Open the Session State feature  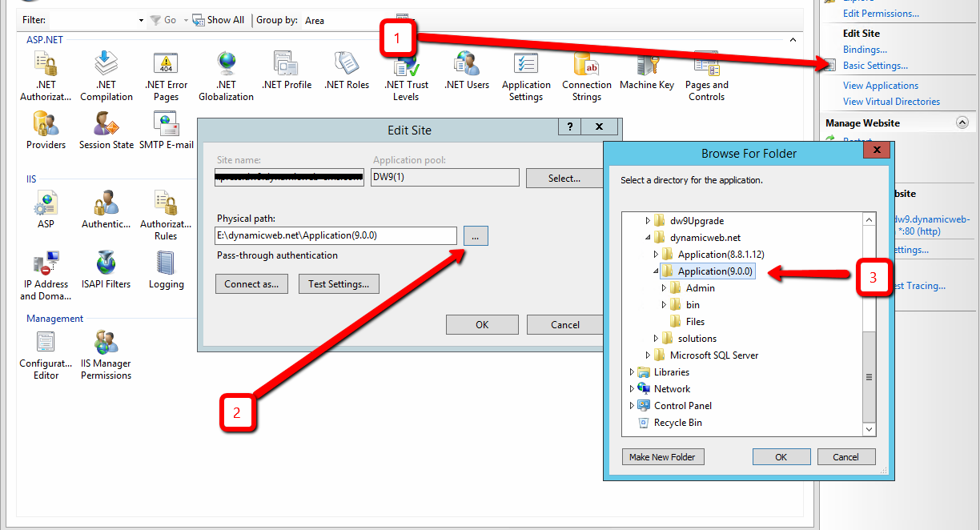tap(106, 130)
